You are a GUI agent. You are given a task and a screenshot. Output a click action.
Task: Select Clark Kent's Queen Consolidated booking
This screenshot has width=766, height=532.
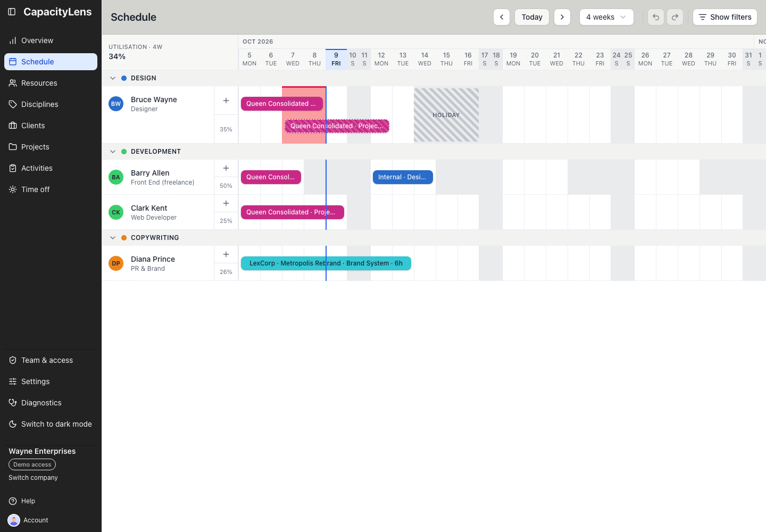[x=293, y=212]
